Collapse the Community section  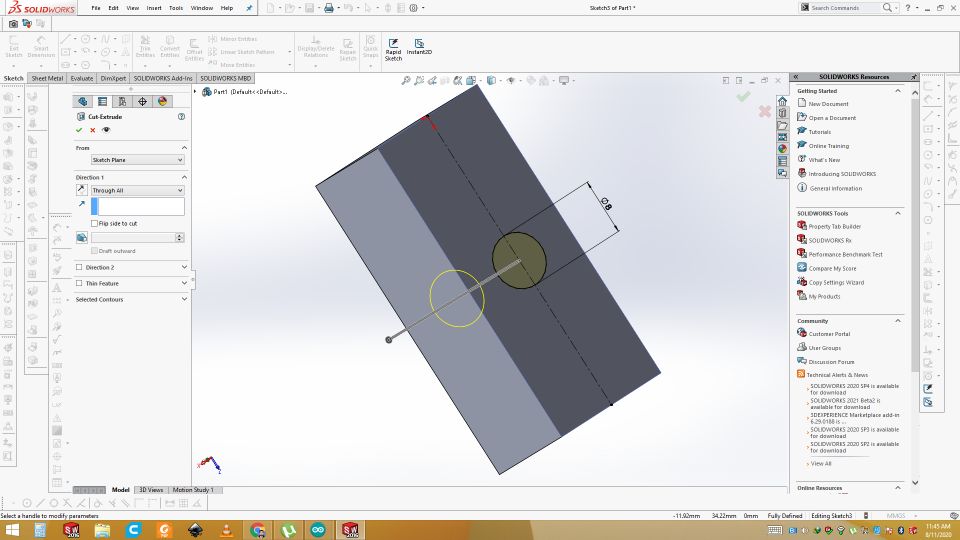tap(898, 321)
